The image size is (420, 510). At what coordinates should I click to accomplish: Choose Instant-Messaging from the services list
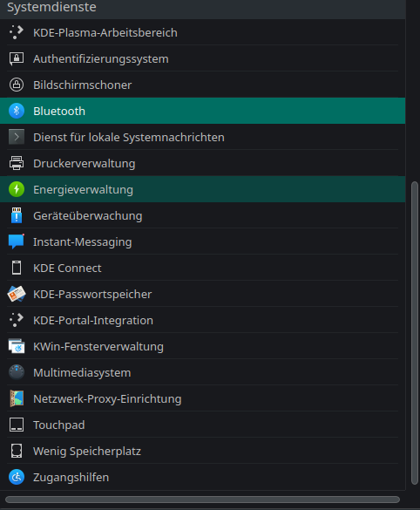tap(202, 241)
